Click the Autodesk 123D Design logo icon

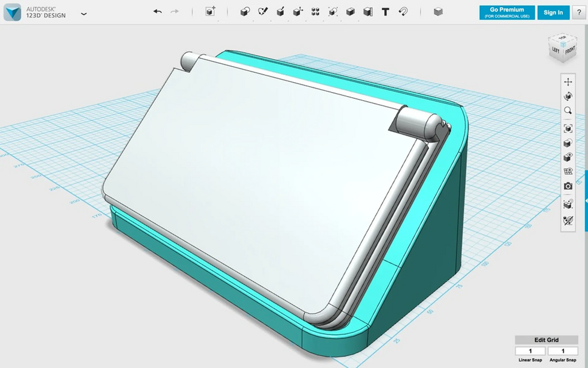click(13, 13)
